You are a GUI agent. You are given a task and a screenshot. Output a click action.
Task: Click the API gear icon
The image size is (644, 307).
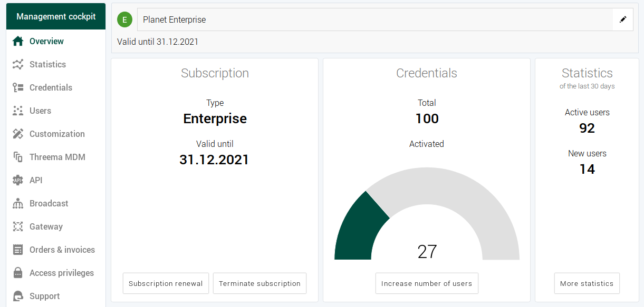(18, 180)
